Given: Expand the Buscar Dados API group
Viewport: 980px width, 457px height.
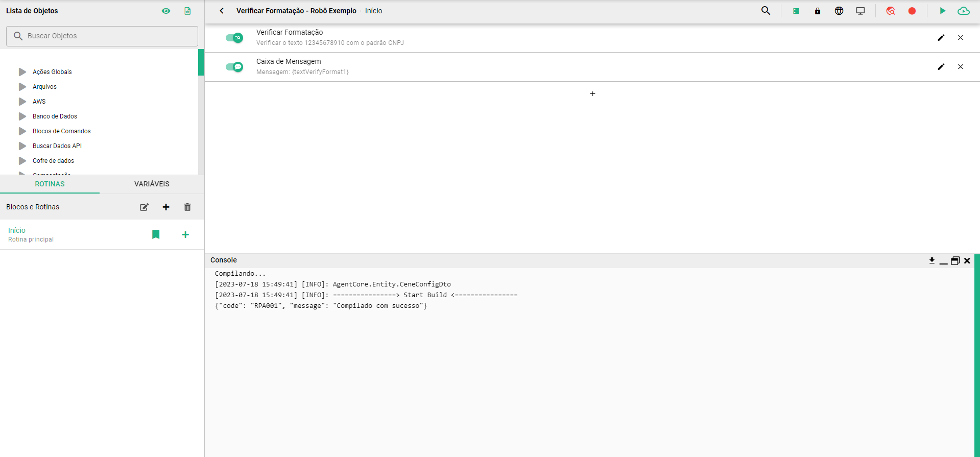Looking at the screenshot, I should pos(22,146).
